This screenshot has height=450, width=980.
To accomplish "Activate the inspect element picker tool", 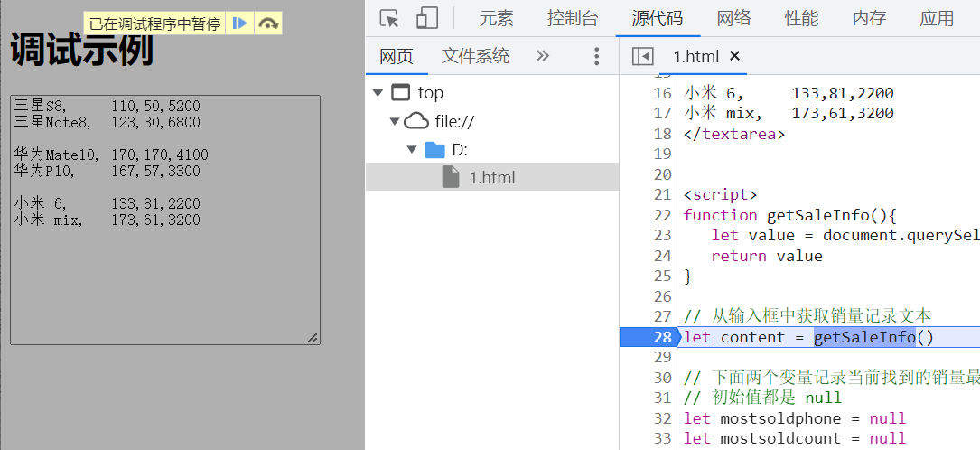I will pos(389,18).
